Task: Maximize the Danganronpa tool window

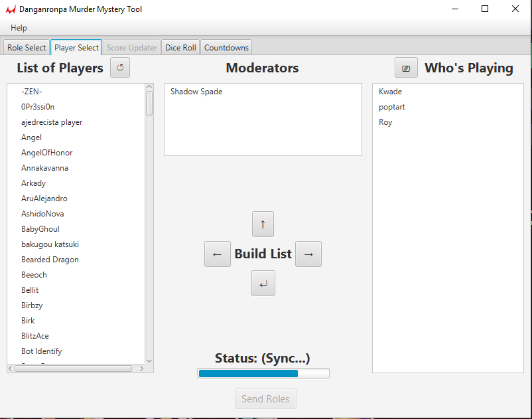Action: pyautogui.click(x=485, y=9)
